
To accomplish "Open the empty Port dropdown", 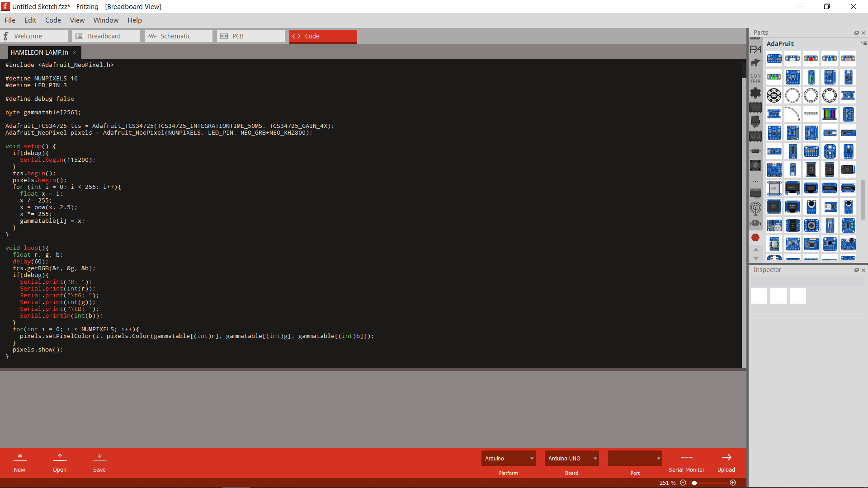I will [635, 458].
